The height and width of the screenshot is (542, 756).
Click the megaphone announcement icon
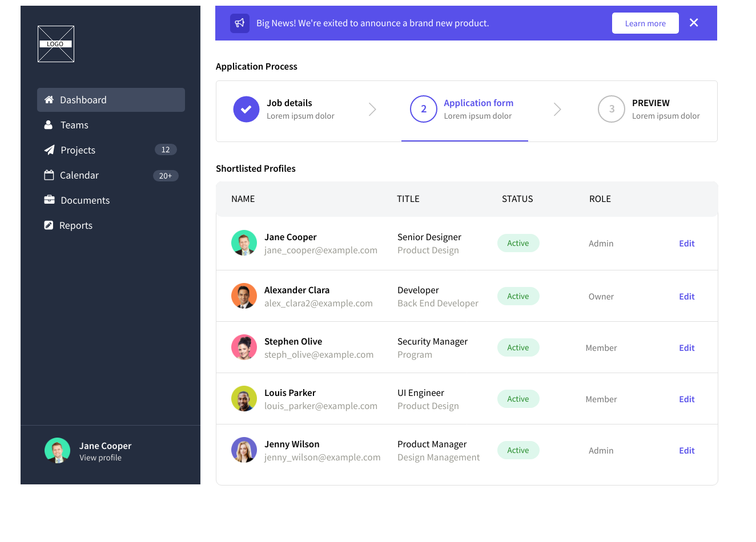pyautogui.click(x=240, y=23)
